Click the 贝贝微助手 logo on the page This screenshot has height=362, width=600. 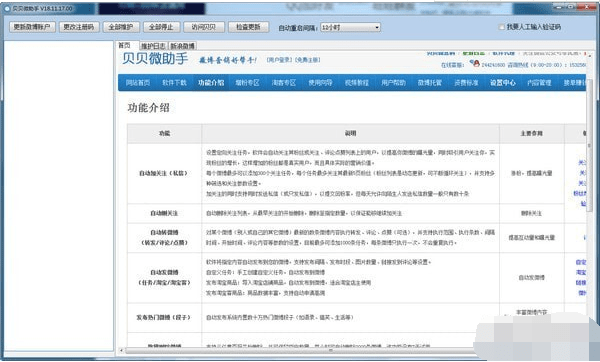point(155,59)
